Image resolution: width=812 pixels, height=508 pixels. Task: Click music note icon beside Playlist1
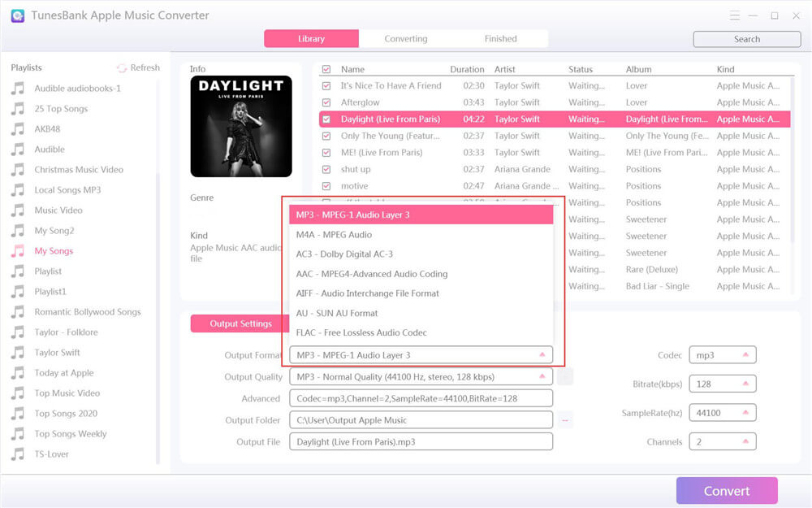point(18,291)
